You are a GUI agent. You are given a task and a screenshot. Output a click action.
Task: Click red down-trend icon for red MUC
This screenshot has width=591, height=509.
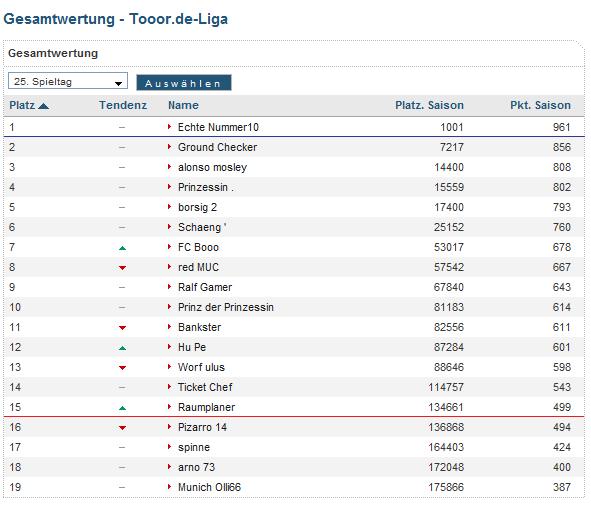pos(122,268)
